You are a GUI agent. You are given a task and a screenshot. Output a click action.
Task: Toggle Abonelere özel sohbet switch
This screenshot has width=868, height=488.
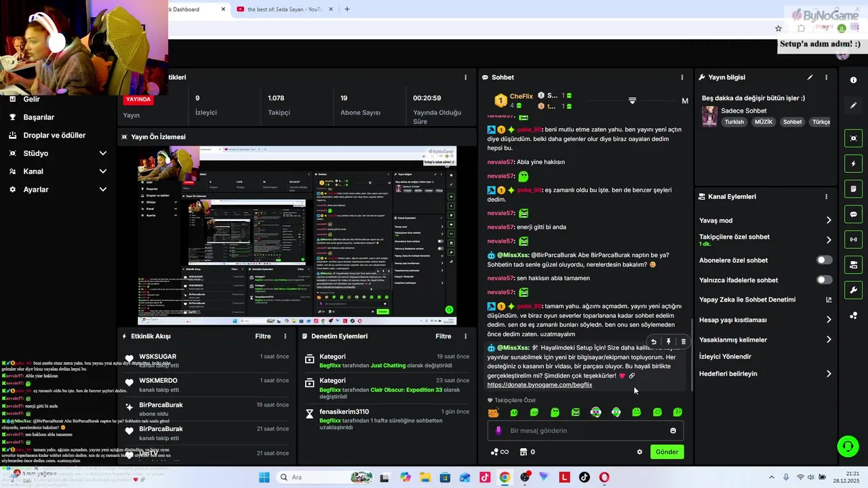tap(824, 260)
